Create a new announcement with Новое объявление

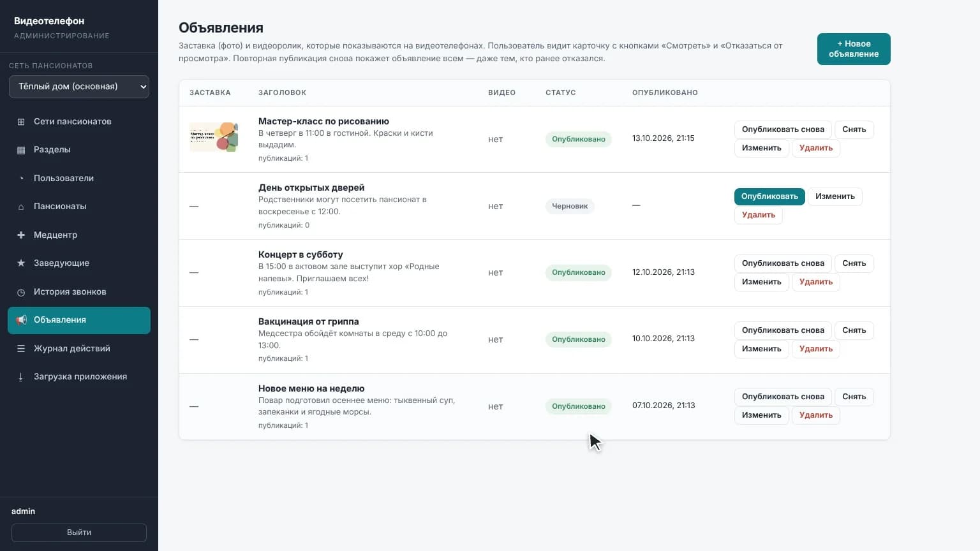(854, 49)
